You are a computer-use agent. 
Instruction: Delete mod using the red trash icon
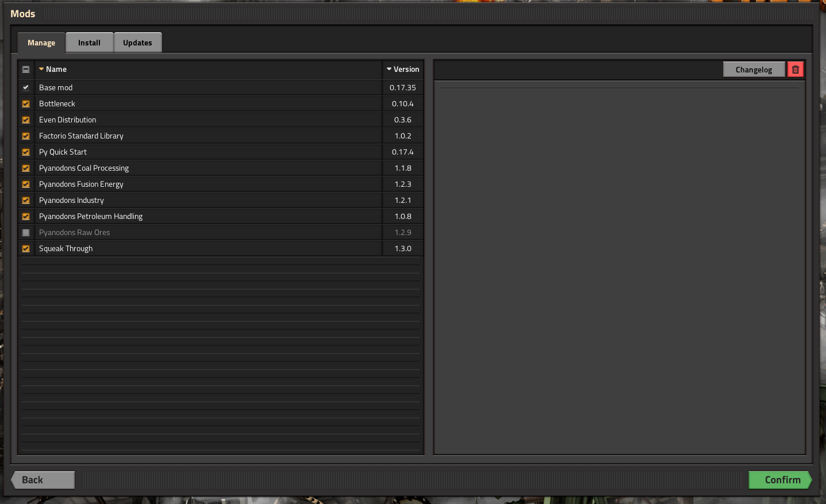tap(796, 70)
